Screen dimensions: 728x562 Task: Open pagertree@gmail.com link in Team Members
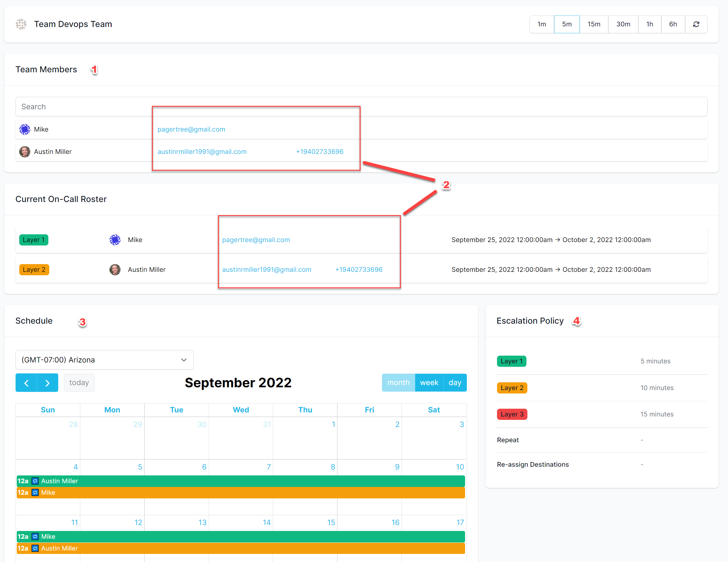(x=191, y=129)
